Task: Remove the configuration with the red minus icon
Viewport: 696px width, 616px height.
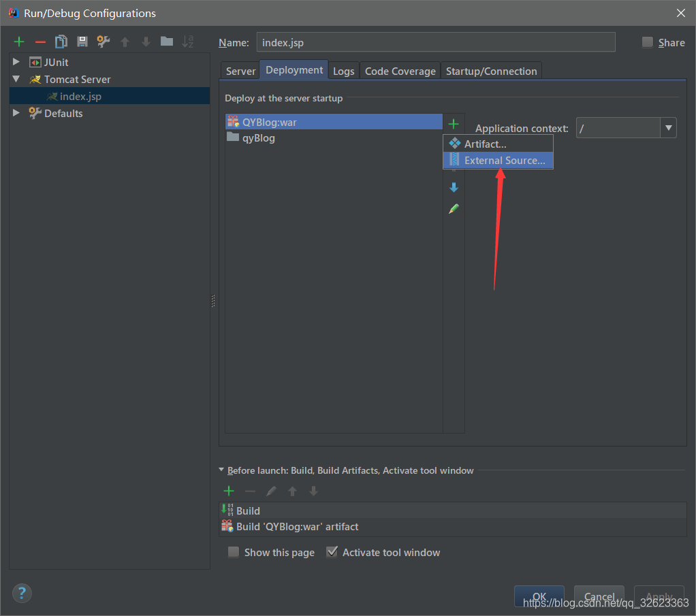Action: (40, 42)
